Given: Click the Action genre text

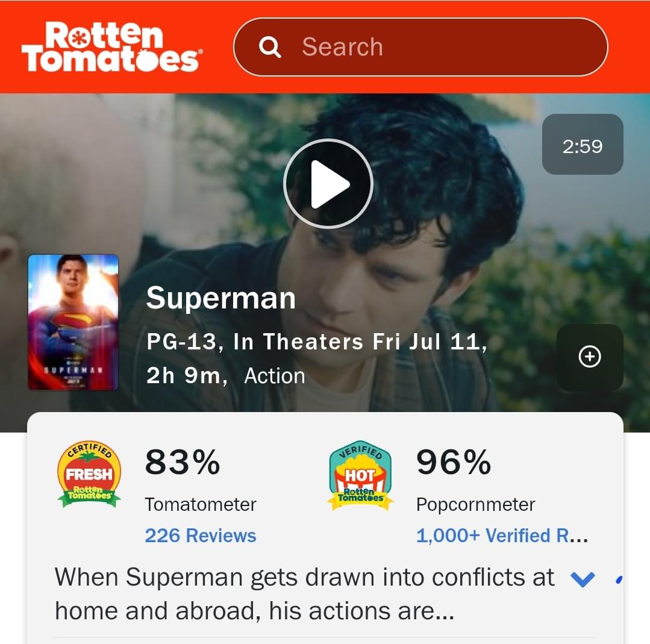Looking at the screenshot, I should click(x=275, y=376).
